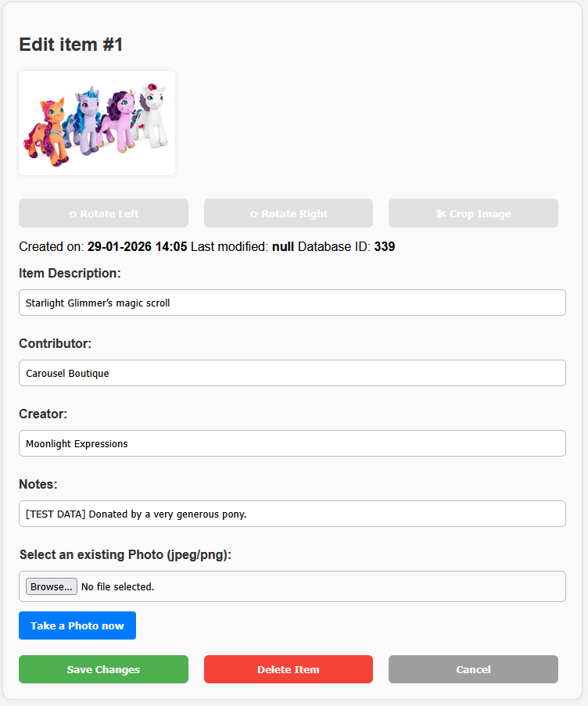
Task: Click the Database ID number 339
Action: 385,247
